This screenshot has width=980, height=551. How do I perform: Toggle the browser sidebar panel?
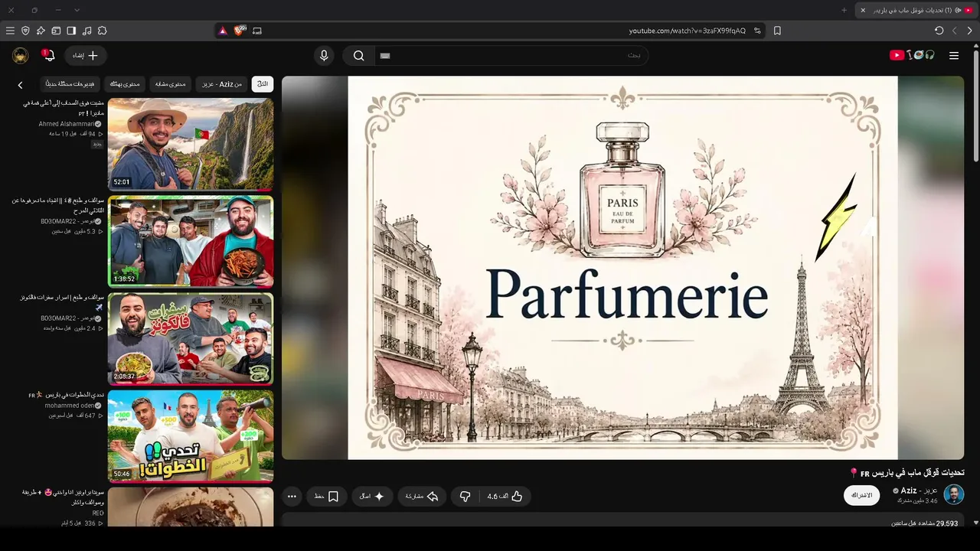coord(71,31)
